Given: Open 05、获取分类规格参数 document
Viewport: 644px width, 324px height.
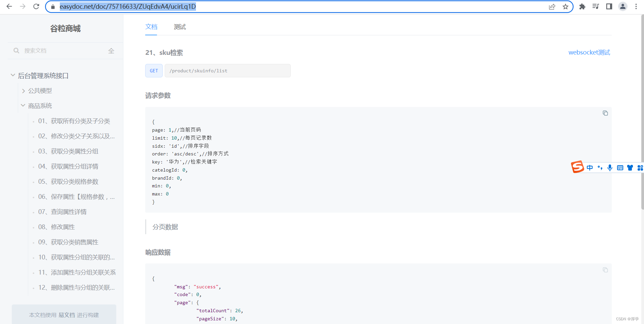Looking at the screenshot, I should point(68,182).
